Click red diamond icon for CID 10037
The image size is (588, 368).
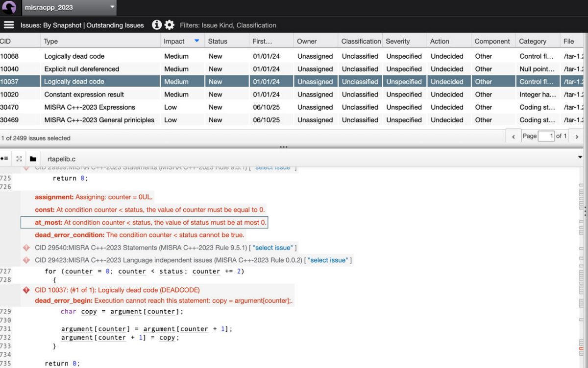click(26, 290)
